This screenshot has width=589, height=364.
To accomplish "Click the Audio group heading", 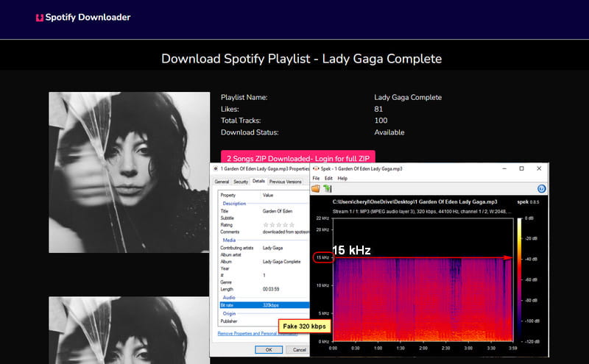I will (229, 298).
